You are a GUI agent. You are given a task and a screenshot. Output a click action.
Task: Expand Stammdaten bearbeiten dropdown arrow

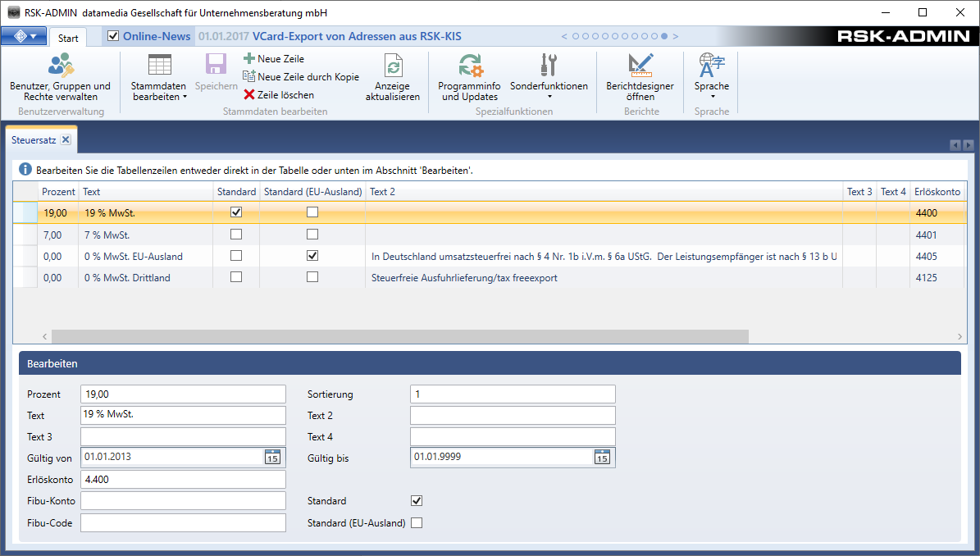(x=185, y=97)
